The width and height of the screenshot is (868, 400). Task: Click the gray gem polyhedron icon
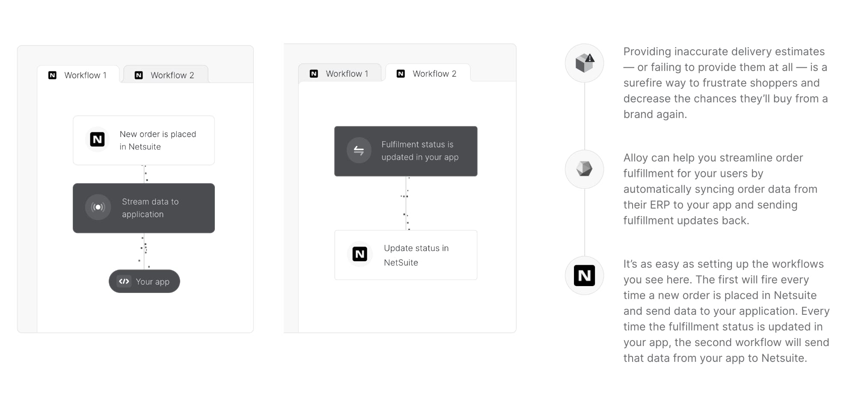[x=584, y=169]
